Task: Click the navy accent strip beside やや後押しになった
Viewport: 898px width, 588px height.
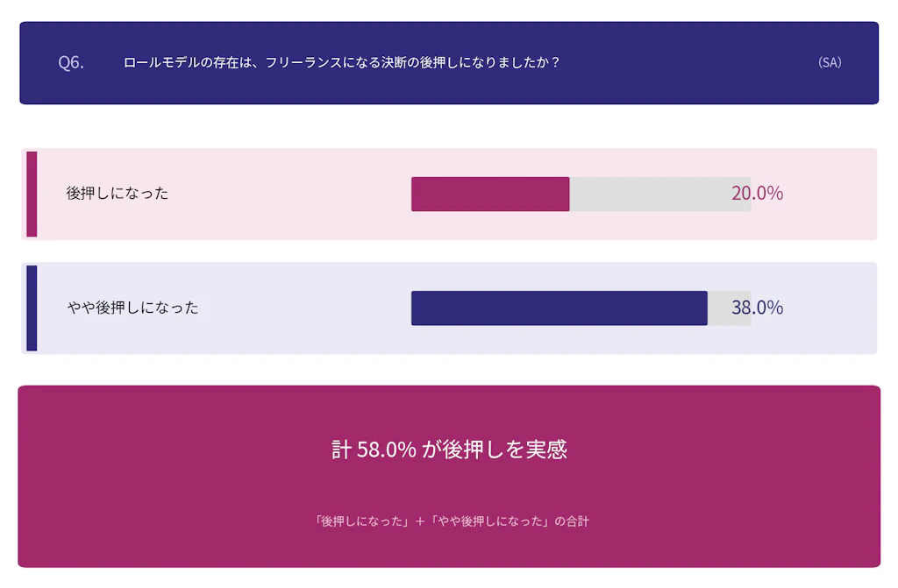Action: point(32,308)
